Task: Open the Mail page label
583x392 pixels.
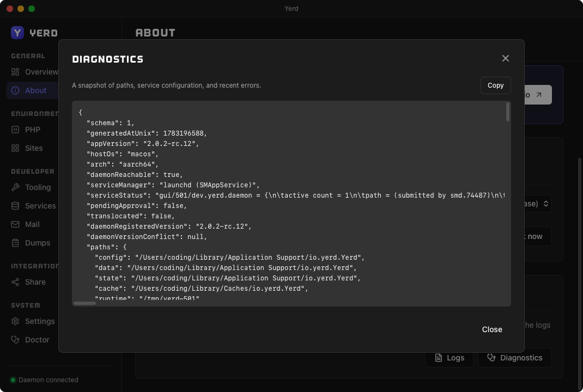Action: point(32,224)
